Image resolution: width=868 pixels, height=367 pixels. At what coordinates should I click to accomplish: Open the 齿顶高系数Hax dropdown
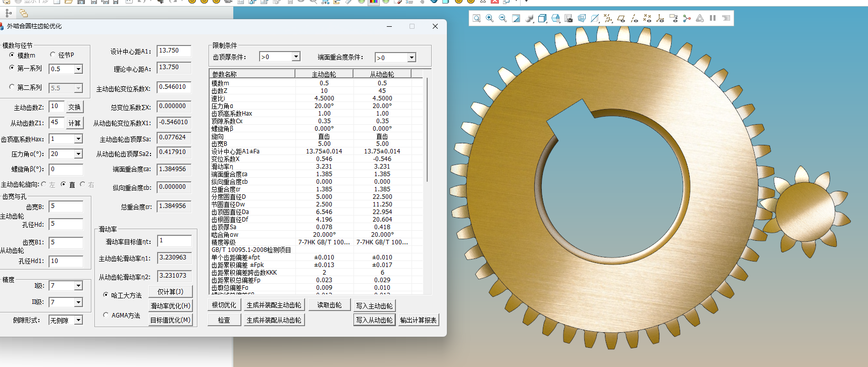tap(78, 139)
